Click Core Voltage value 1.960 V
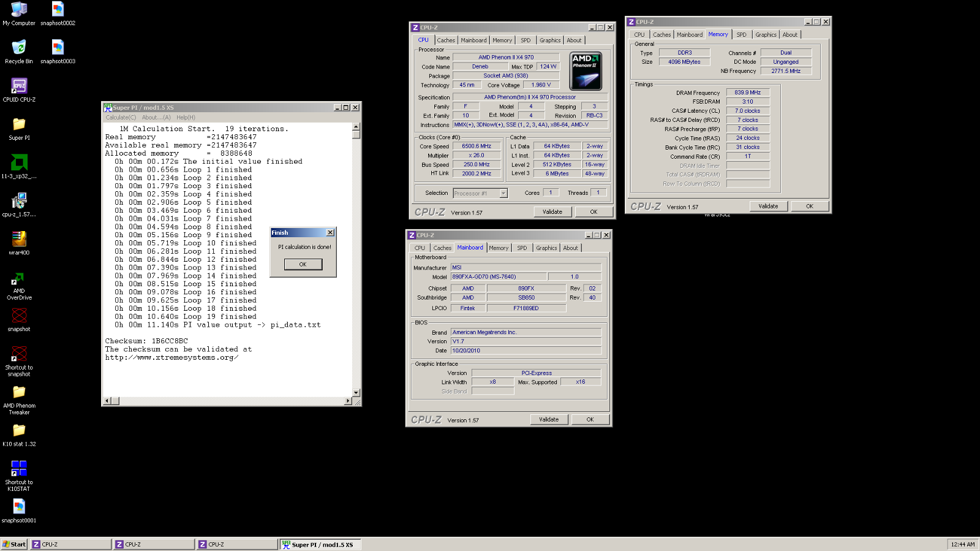The image size is (980, 551). 541,85
